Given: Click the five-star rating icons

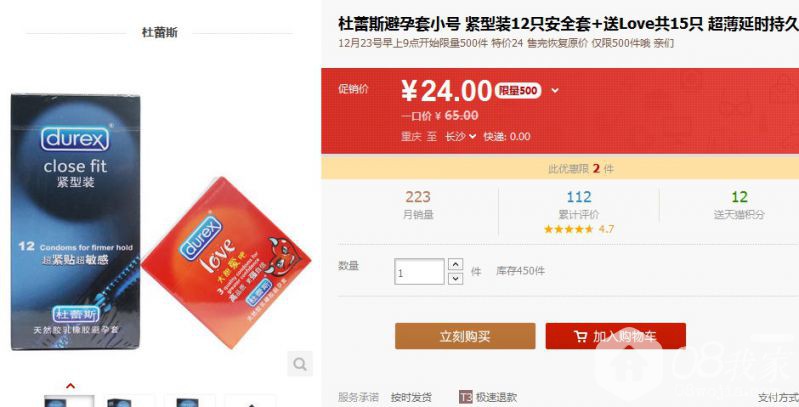Looking at the screenshot, I should pyautogui.click(x=568, y=229).
